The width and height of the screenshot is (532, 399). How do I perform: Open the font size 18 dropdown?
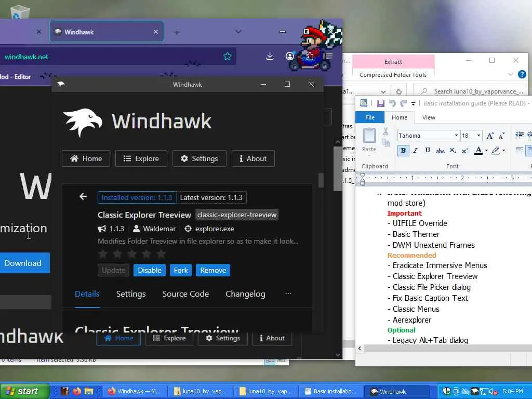point(478,136)
